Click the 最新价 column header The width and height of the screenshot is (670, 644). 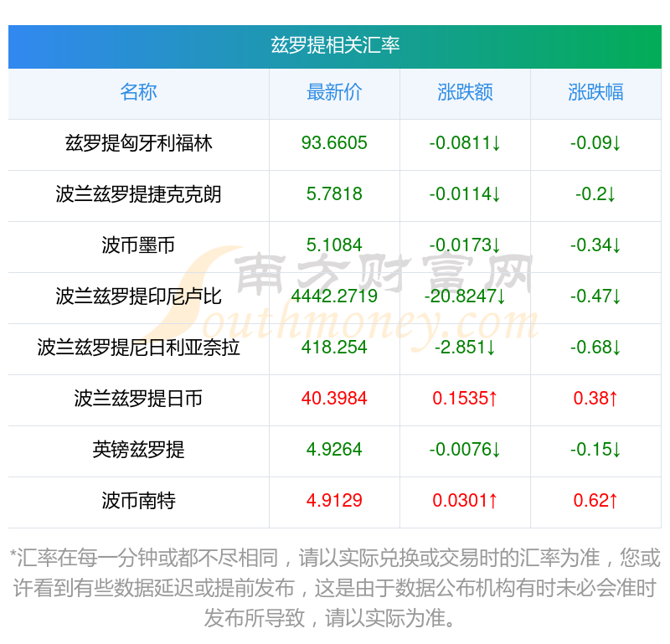(x=334, y=92)
